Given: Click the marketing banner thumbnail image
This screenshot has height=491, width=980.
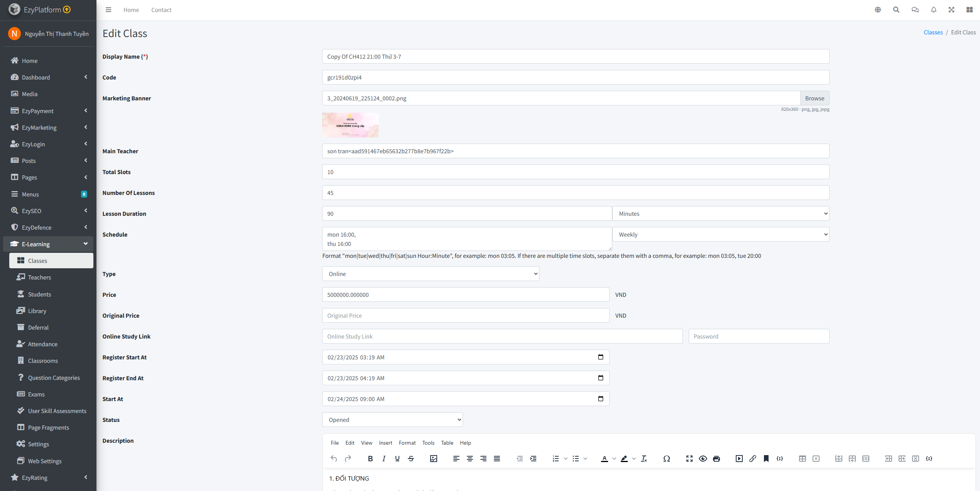Looking at the screenshot, I should tap(350, 125).
